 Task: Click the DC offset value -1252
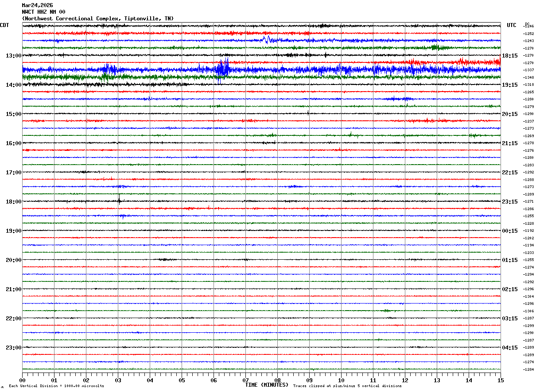528,34
